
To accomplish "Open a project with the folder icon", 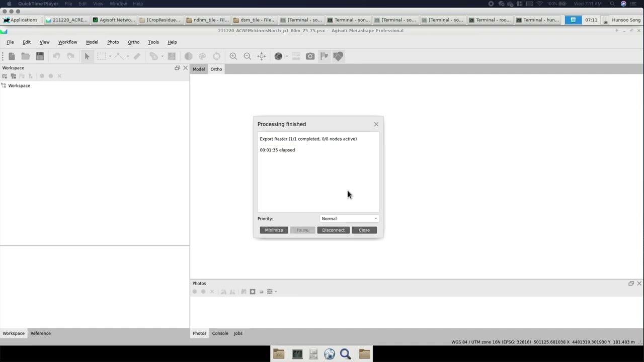I will pyautogui.click(x=26, y=56).
